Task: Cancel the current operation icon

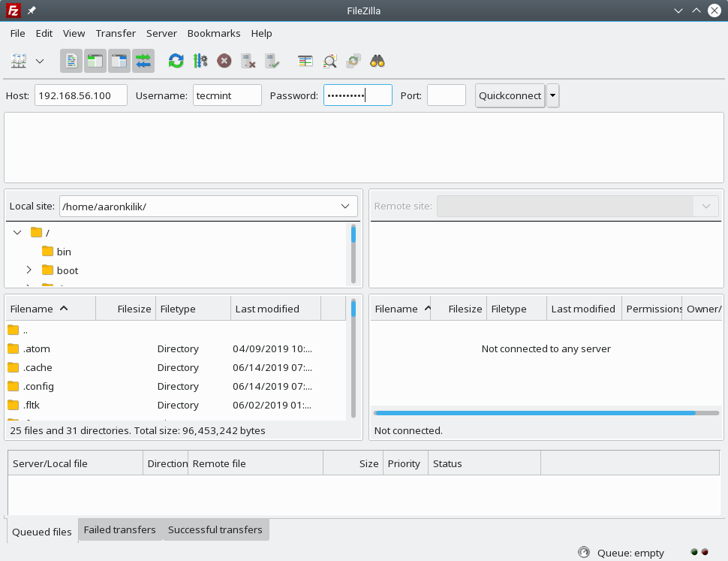Action: (224, 61)
